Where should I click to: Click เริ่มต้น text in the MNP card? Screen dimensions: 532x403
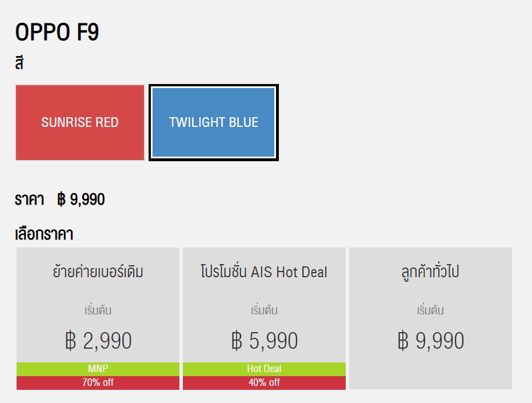tap(98, 310)
